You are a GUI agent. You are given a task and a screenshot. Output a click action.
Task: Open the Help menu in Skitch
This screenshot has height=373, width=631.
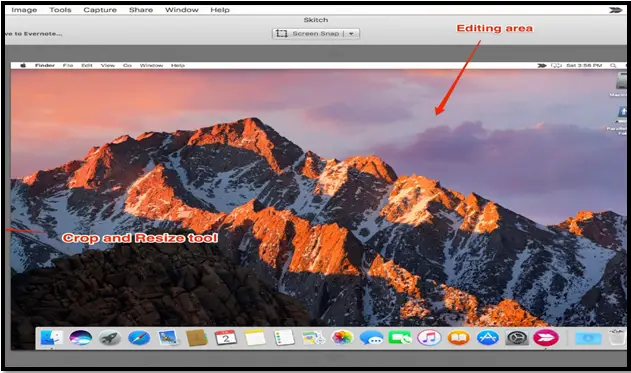pos(220,10)
